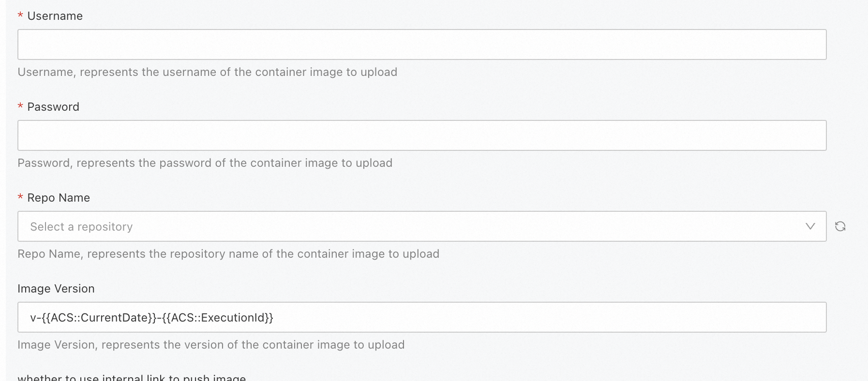Open the "Select a repository" combo box

(411, 226)
